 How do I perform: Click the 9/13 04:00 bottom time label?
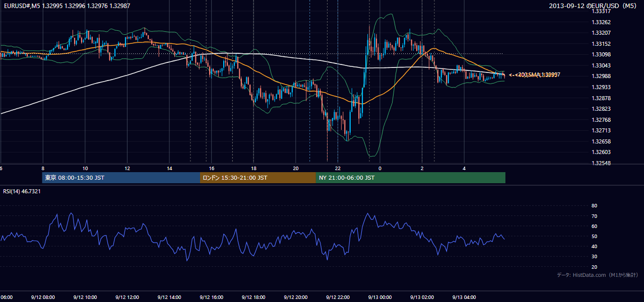tap(464, 297)
